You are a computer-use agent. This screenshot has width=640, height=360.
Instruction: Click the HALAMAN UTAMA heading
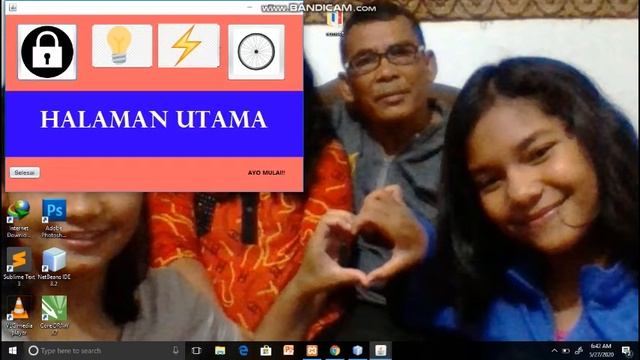coord(154,120)
